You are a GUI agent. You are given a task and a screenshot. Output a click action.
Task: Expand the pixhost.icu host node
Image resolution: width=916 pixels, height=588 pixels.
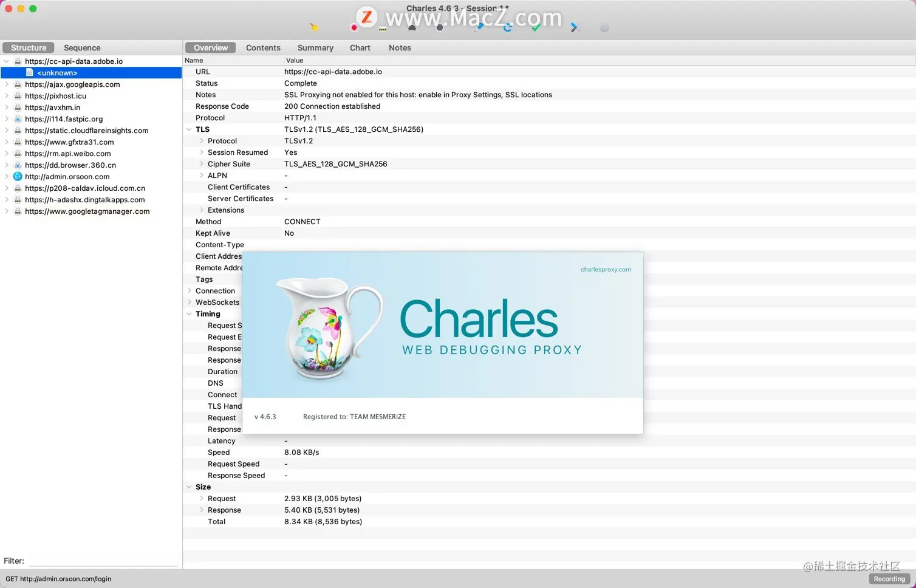pyautogui.click(x=7, y=96)
